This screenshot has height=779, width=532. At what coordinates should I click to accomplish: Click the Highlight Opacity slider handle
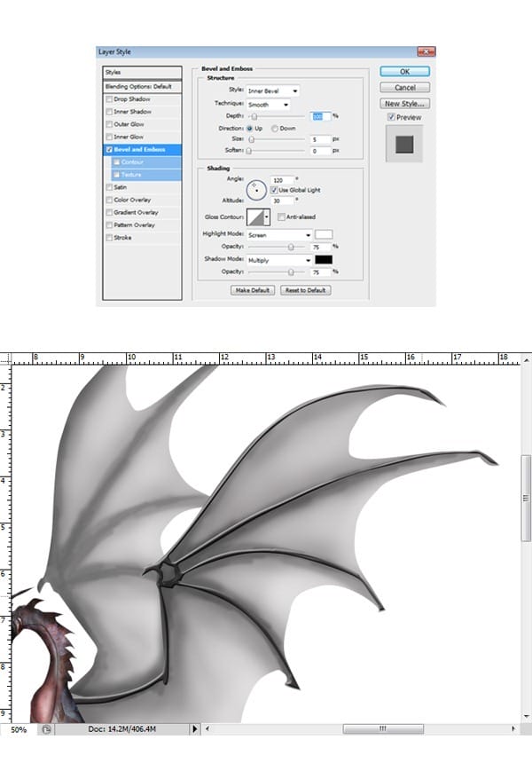click(291, 247)
